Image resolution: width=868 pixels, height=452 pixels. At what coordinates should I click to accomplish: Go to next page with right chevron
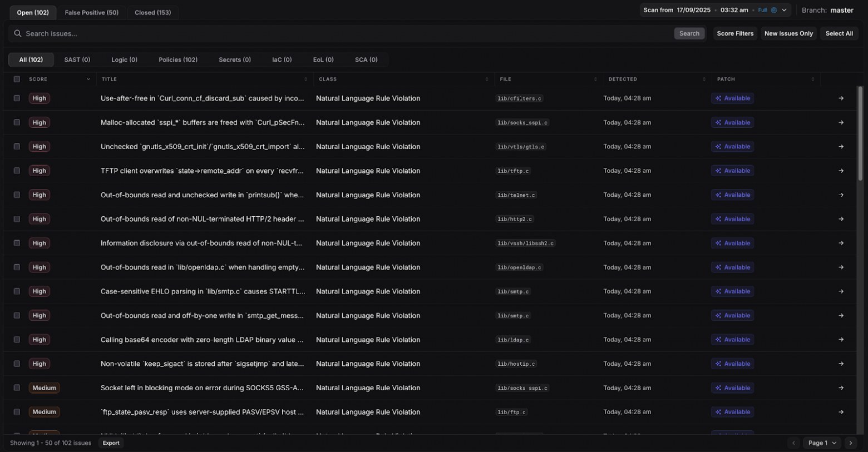850,443
